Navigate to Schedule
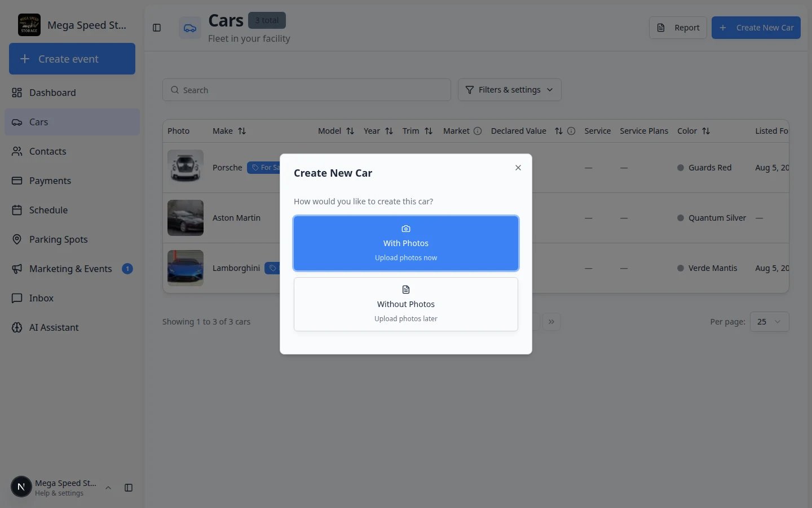Screen dimensions: 812x508 tap(72, 210)
